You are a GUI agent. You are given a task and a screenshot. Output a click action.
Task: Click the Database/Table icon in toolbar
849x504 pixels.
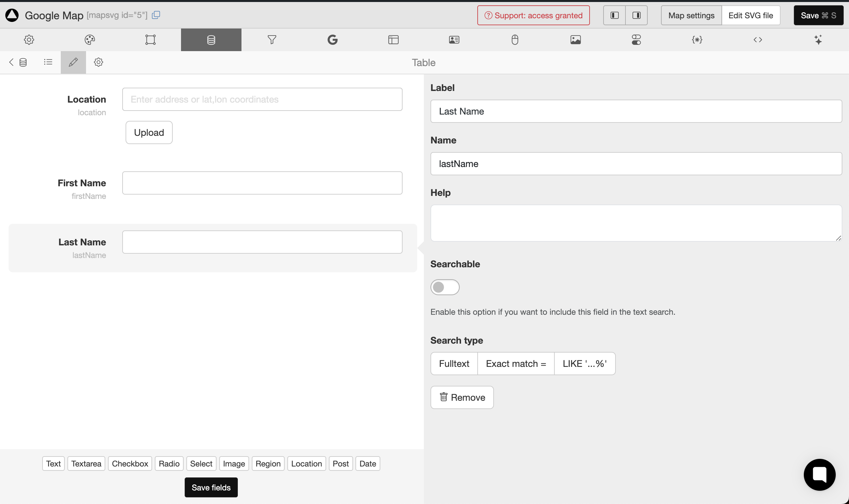pos(211,40)
